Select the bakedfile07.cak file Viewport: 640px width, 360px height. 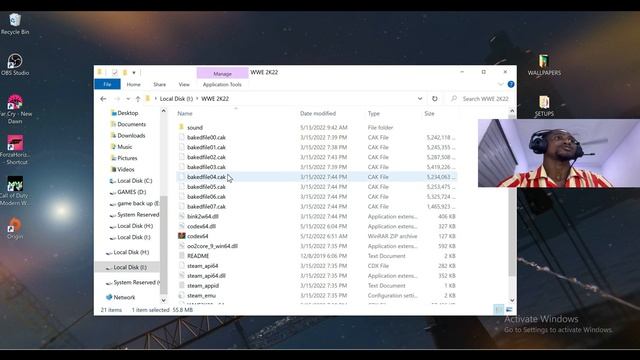pos(206,207)
